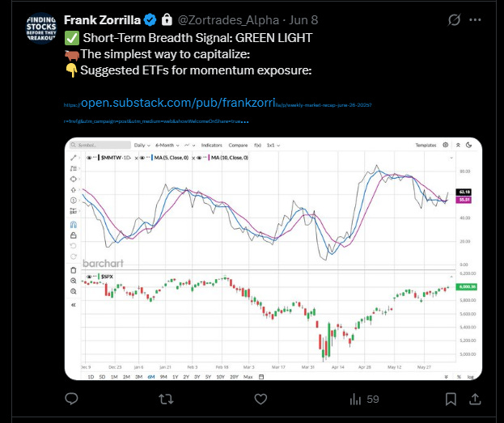Click the Symbol search field in chart
Viewport: 504px width, 423px height.
[100, 146]
